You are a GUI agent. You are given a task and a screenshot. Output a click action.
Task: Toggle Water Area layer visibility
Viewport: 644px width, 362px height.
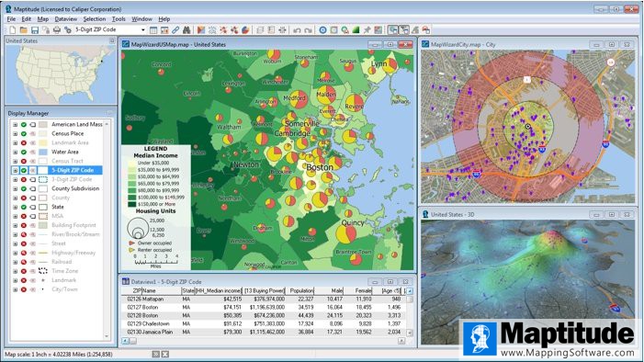coord(23,152)
